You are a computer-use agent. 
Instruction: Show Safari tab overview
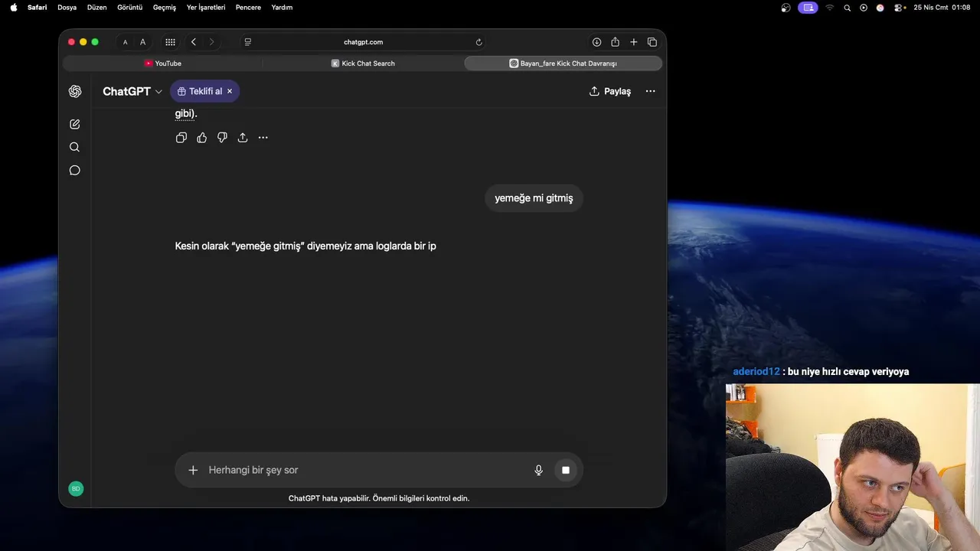click(652, 42)
